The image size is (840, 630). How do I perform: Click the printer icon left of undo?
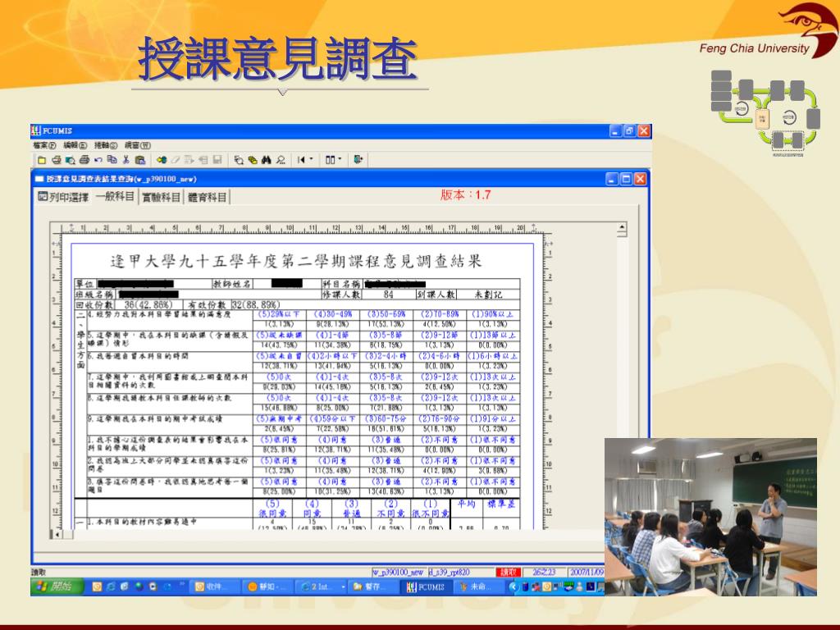point(84,160)
